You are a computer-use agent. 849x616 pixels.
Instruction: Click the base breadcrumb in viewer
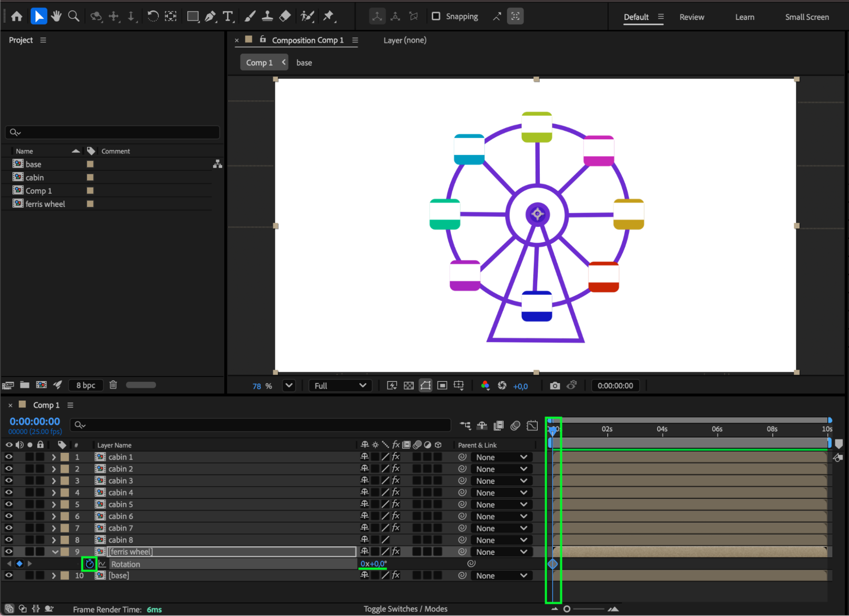click(304, 62)
